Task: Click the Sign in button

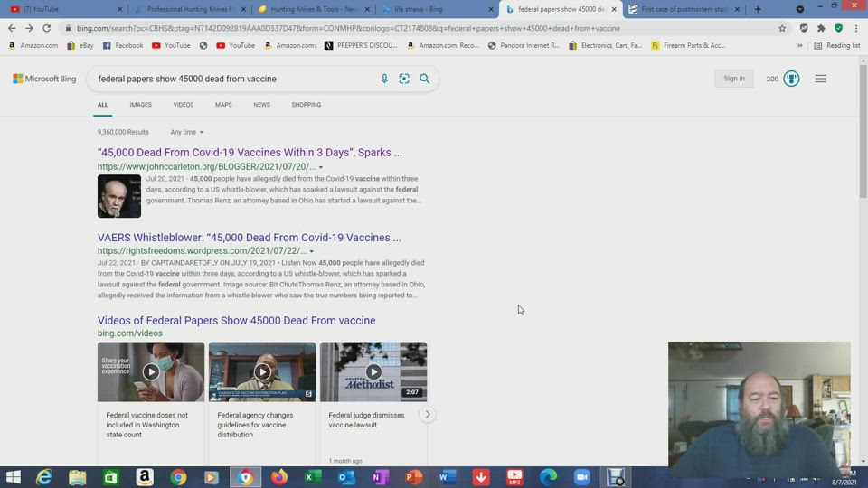Action: coord(734,79)
